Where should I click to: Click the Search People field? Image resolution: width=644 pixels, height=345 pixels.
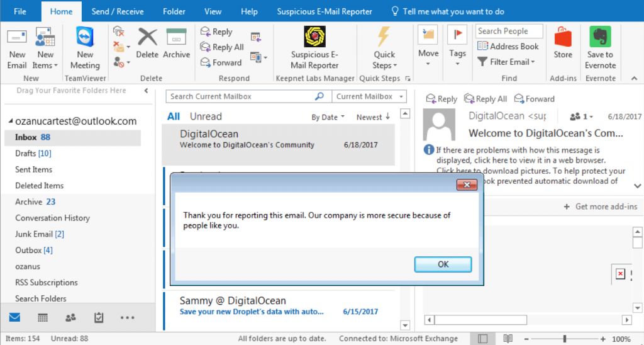coord(509,31)
